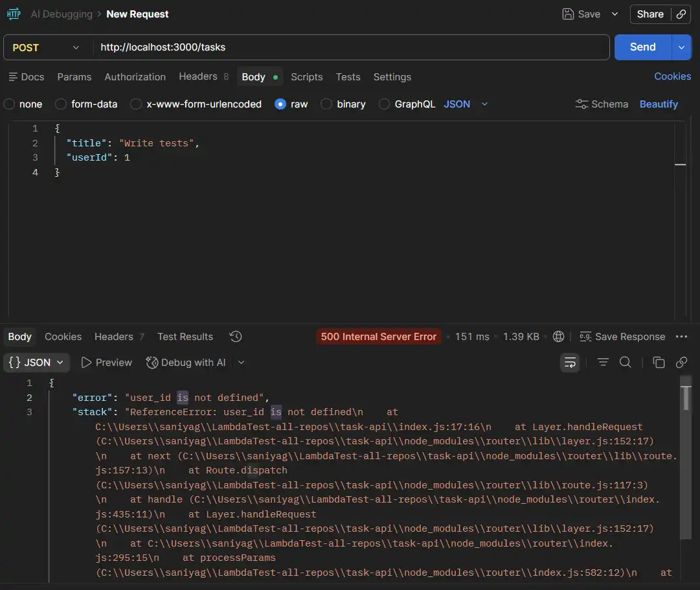This screenshot has height=590, width=700.
Task: Toggle word wrap icon in response toolbar
Action: pyautogui.click(x=570, y=363)
